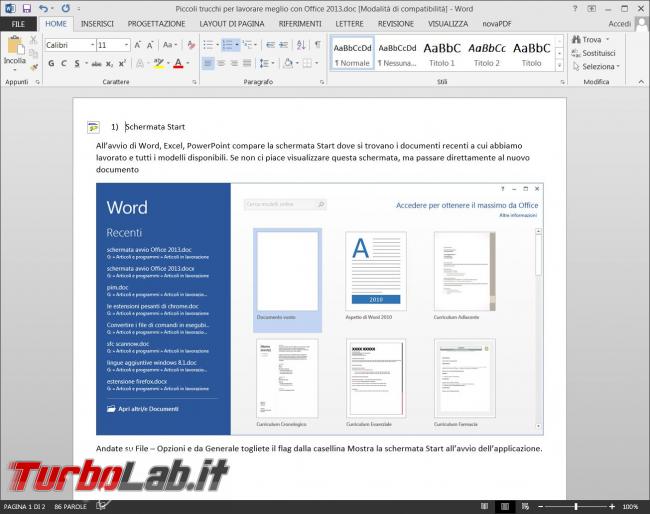
Task: Apply multilevel list formatting
Action: [x=247, y=45]
